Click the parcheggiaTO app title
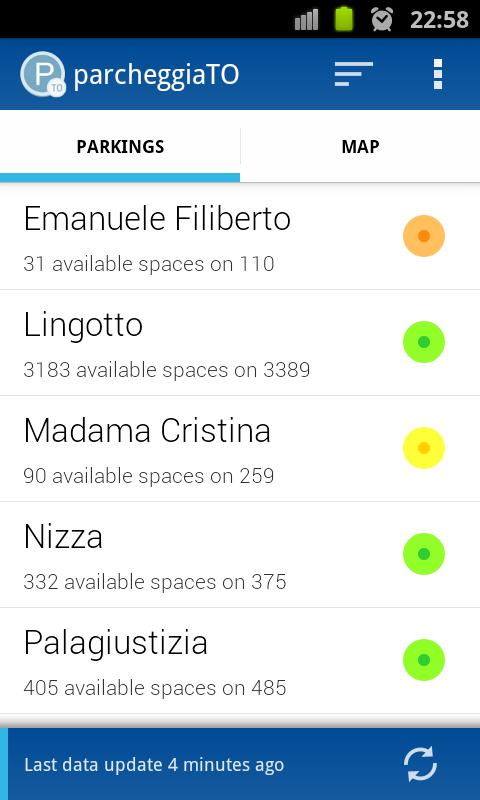Image resolution: width=480 pixels, height=800 pixels. coord(156,76)
